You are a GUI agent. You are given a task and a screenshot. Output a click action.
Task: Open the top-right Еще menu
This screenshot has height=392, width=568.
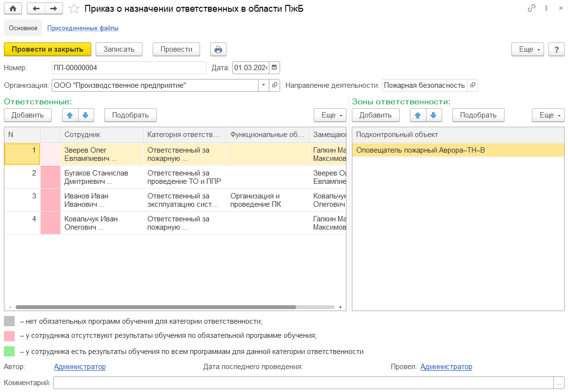tap(527, 49)
